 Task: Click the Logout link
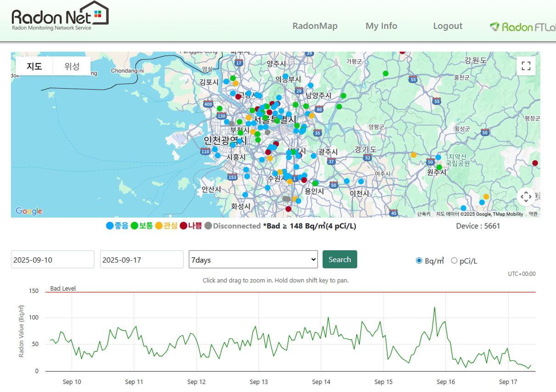coord(447,26)
